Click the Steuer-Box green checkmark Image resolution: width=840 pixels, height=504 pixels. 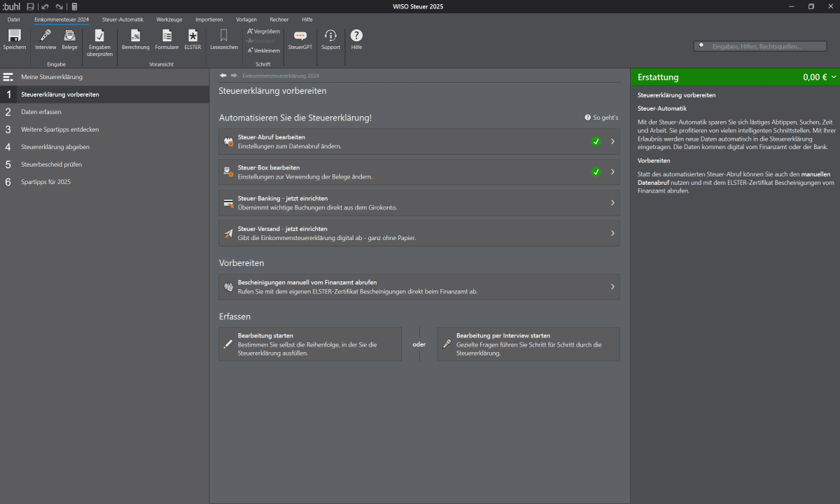point(596,171)
